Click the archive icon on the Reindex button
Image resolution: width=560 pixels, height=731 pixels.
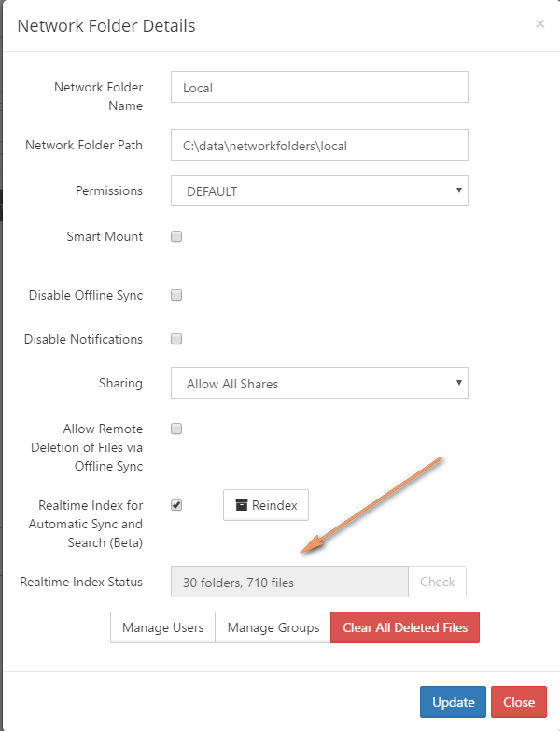(x=242, y=505)
